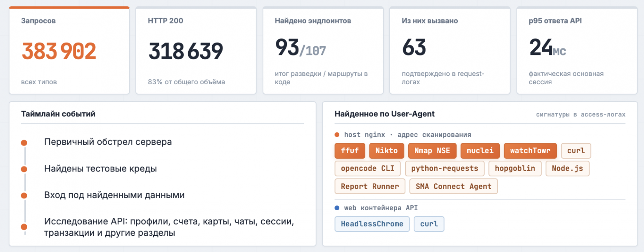Click the timeline dot for Первичный обстрел сервера

click(24, 143)
